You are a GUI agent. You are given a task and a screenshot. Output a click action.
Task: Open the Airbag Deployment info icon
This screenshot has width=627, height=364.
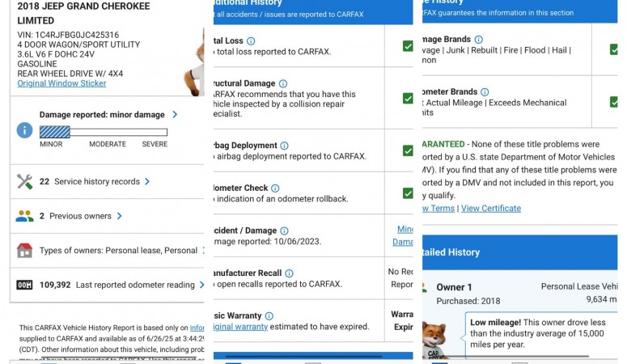coord(284,146)
